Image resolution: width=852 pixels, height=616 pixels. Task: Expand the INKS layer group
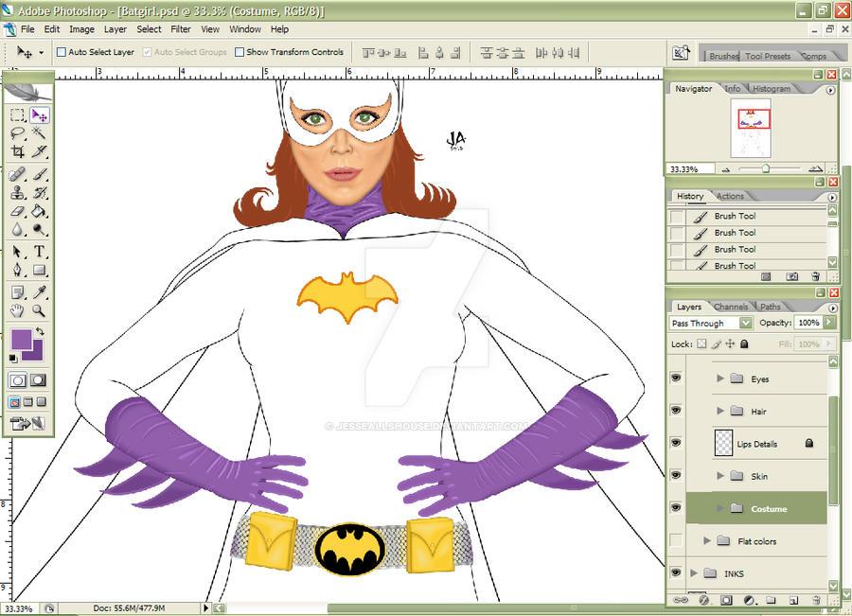click(x=694, y=573)
